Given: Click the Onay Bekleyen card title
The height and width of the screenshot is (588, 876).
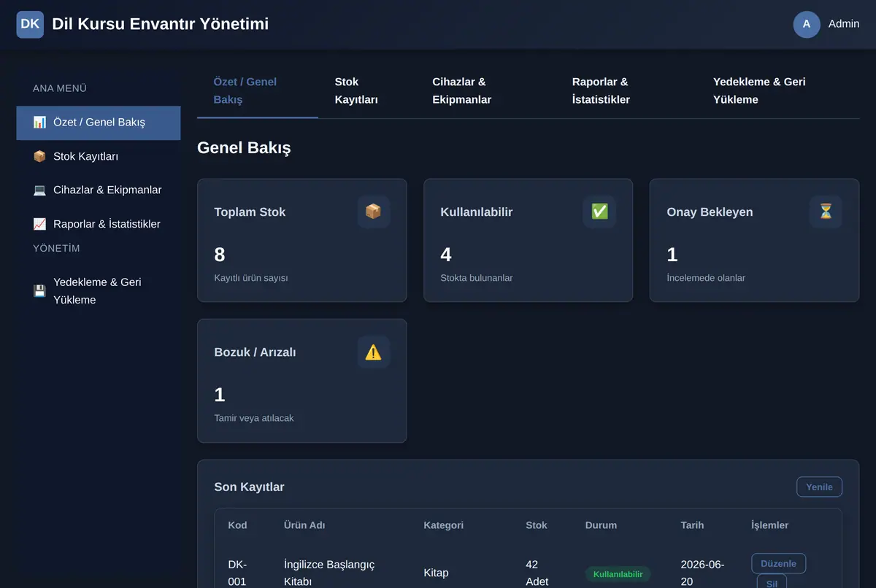Looking at the screenshot, I should (710, 212).
